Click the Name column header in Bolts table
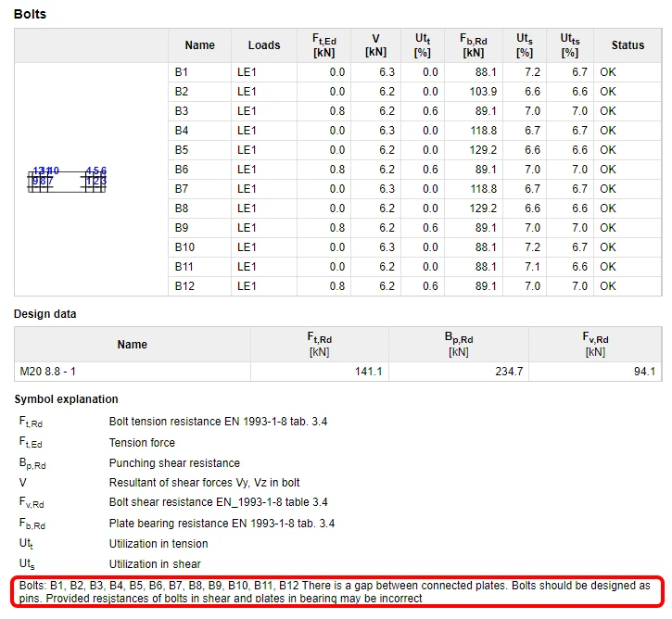The image size is (672, 619). click(199, 45)
